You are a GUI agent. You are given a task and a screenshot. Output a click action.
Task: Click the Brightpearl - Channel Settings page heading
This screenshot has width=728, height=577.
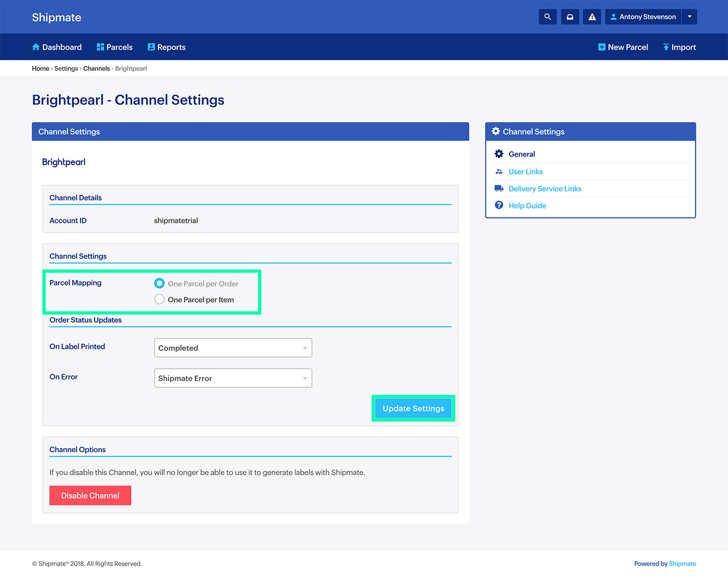128,100
